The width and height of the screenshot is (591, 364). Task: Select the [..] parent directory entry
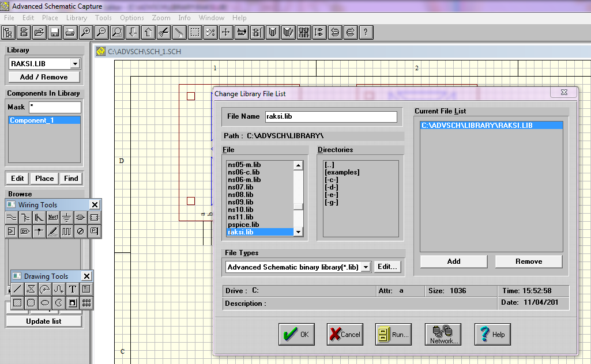click(329, 165)
